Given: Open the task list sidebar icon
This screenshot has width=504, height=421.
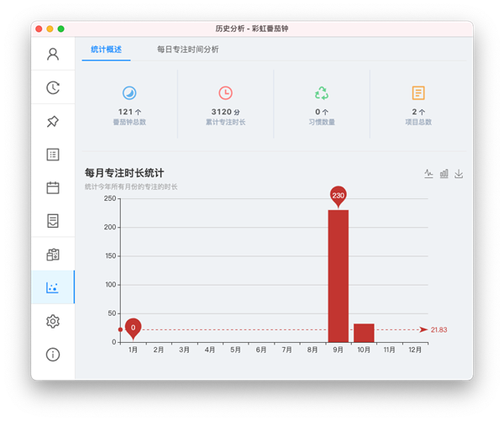Looking at the screenshot, I should click(53, 155).
